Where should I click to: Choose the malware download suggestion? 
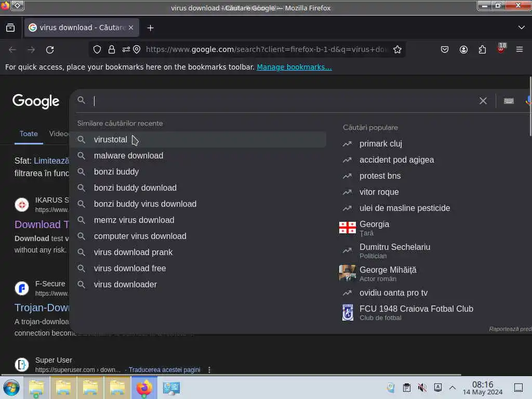pyautogui.click(x=198, y=156)
